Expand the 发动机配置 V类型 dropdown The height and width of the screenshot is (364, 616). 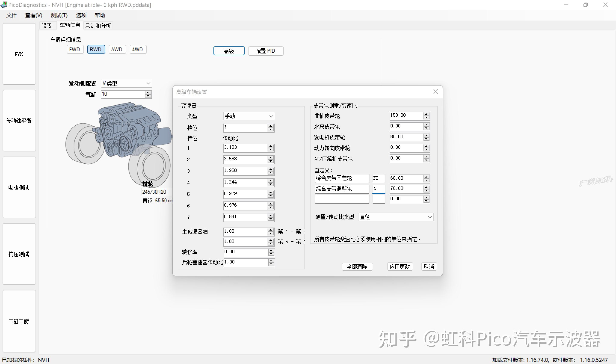pos(126,83)
